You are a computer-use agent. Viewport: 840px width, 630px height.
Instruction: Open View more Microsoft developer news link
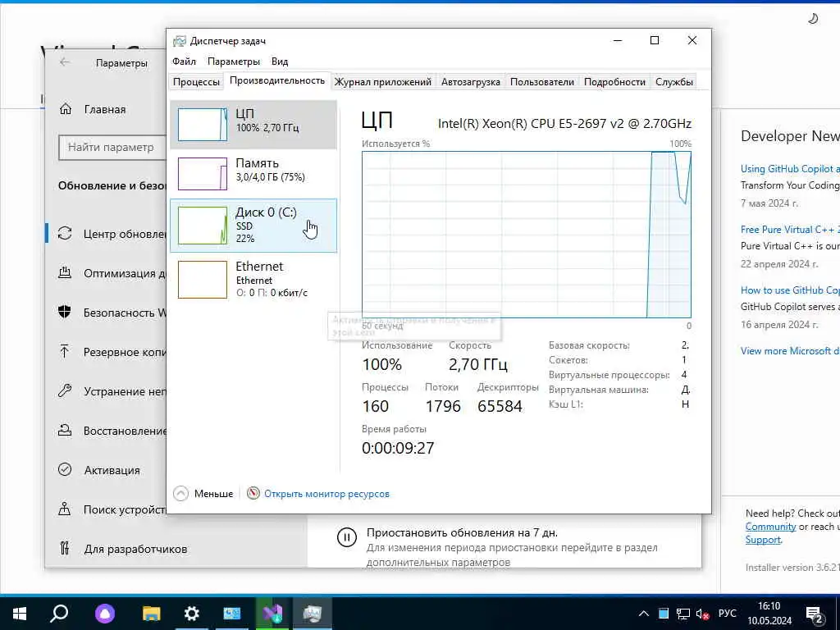coord(790,351)
